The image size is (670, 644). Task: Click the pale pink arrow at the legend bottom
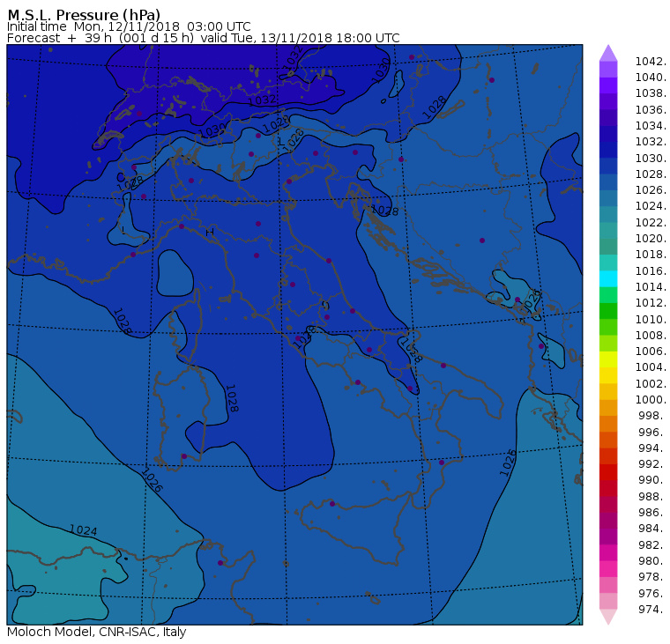608,617
